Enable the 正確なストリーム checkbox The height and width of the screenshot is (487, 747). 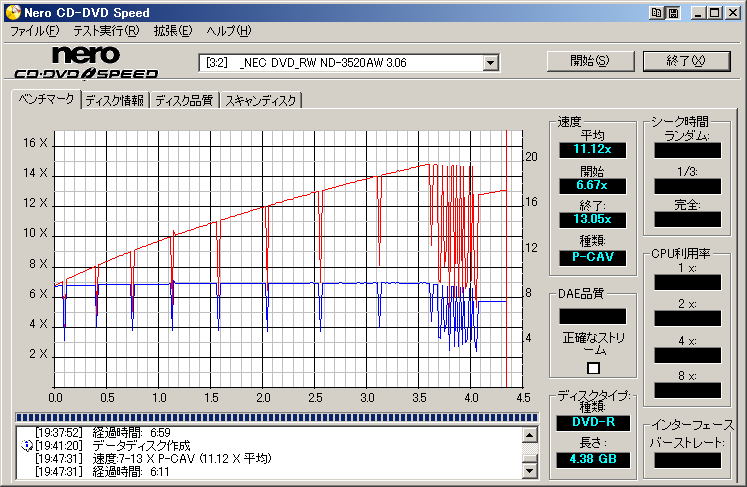pyautogui.click(x=593, y=368)
